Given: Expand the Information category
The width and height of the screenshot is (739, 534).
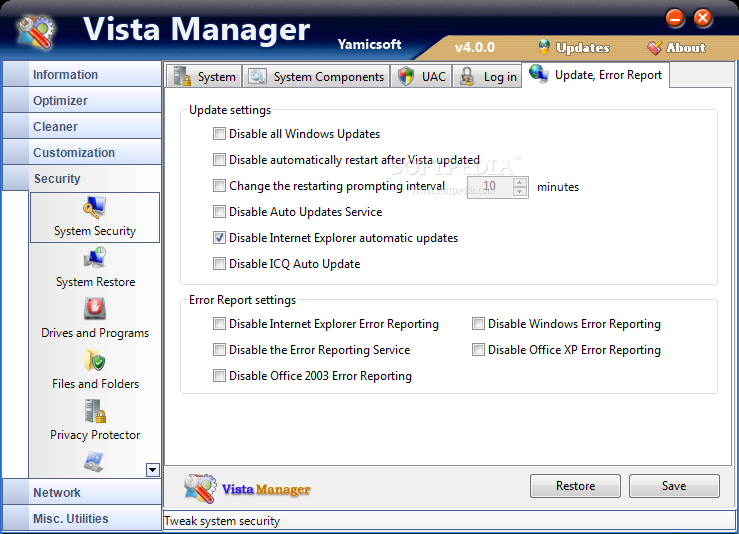Looking at the screenshot, I should 82,74.
